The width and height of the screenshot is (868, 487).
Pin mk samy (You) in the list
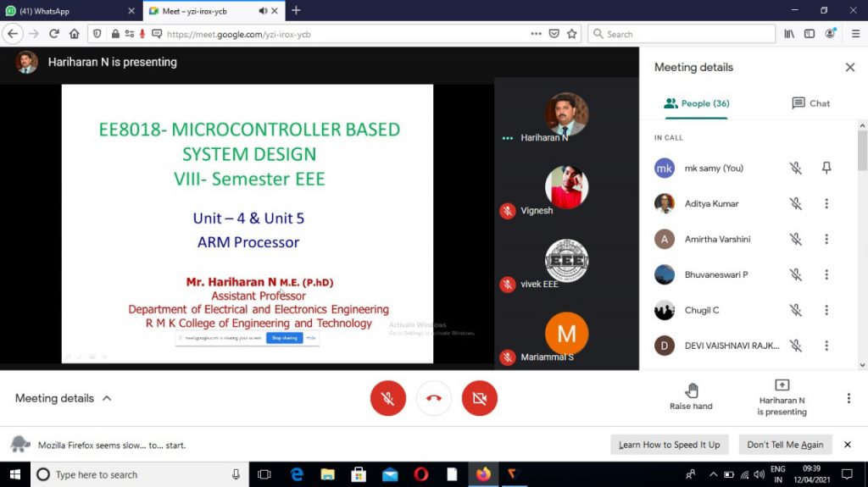826,168
